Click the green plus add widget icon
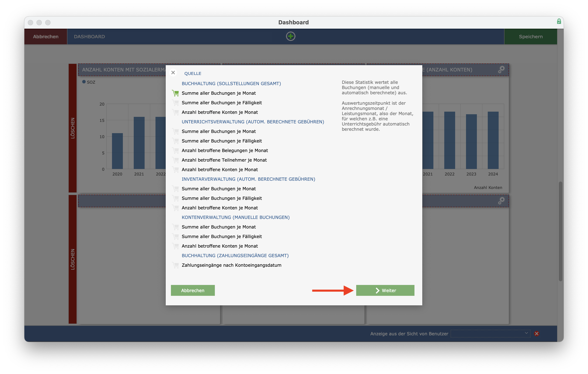The width and height of the screenshot is (588, 374). tap(291, 36)
